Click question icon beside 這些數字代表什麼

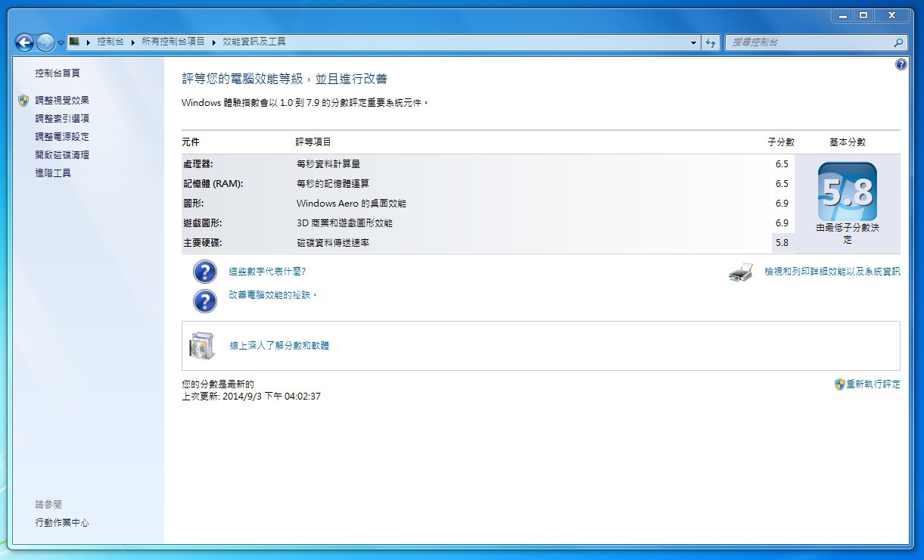[205, 272]
